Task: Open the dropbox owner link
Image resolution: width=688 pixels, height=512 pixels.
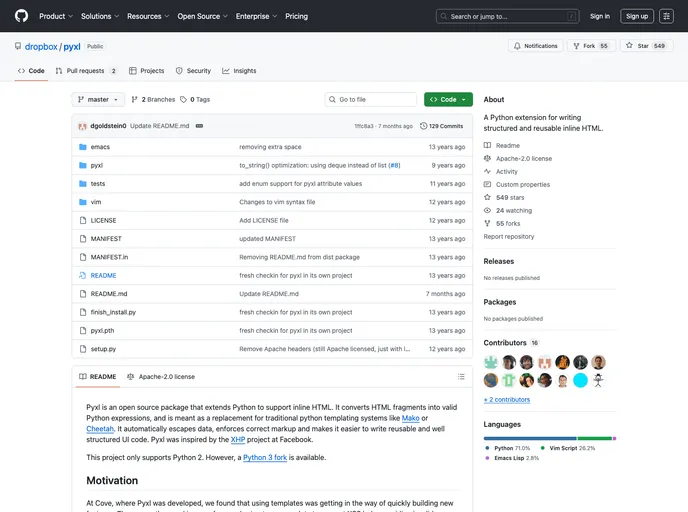Action: point(41,47)
